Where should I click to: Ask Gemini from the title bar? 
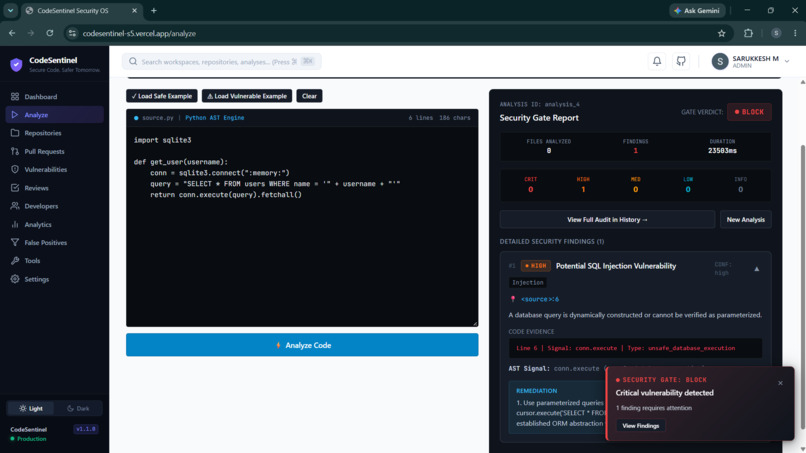tap(698, 10)
